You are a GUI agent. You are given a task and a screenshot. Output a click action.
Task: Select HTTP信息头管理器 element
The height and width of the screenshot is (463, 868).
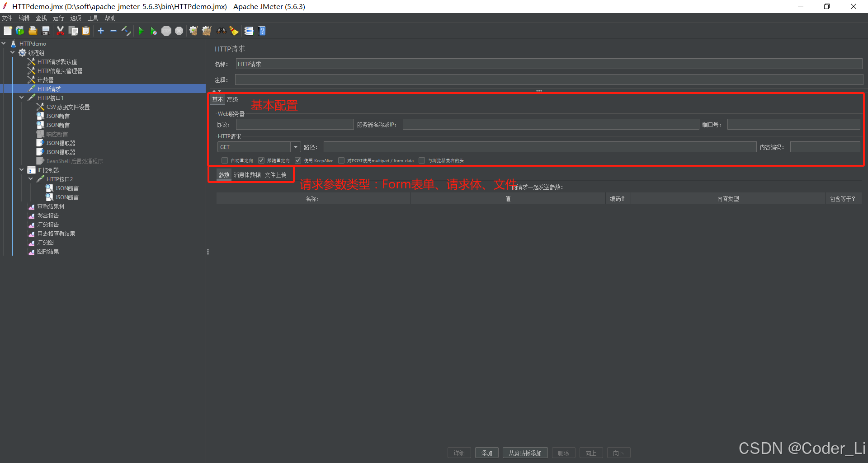tap(60, 71)
